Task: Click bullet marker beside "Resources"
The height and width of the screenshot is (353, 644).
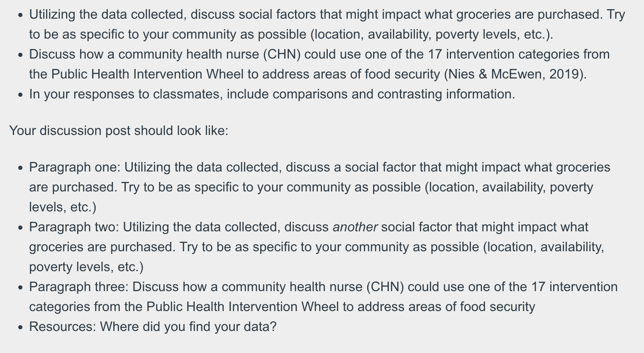Action: [20, 328]
